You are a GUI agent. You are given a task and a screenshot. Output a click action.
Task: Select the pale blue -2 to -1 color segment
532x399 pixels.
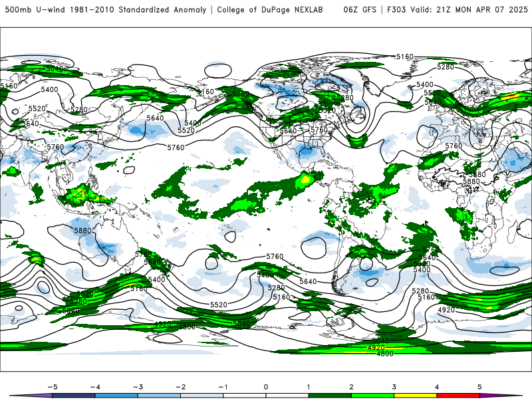click(202, 396)
